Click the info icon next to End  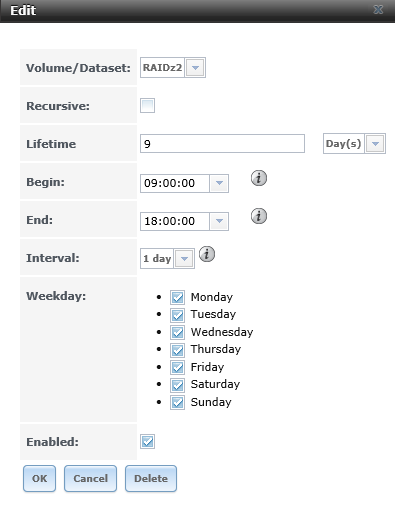pyautogui.click(x=259, y=216)
